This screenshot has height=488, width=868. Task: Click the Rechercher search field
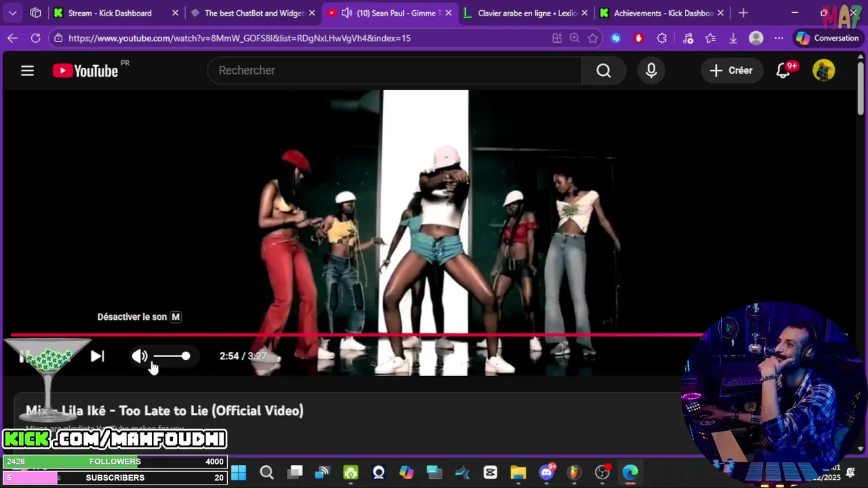[x=395, y=70]
